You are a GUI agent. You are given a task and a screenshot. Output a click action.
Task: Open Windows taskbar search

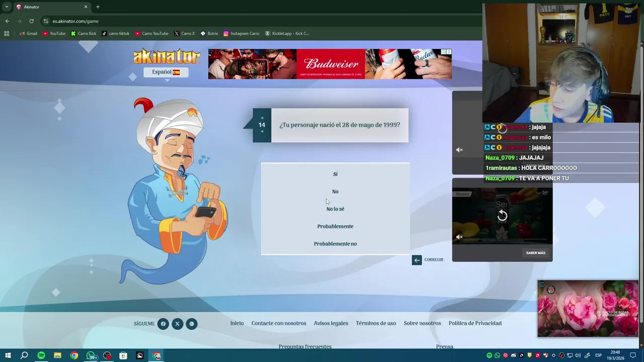click(24, 355)
